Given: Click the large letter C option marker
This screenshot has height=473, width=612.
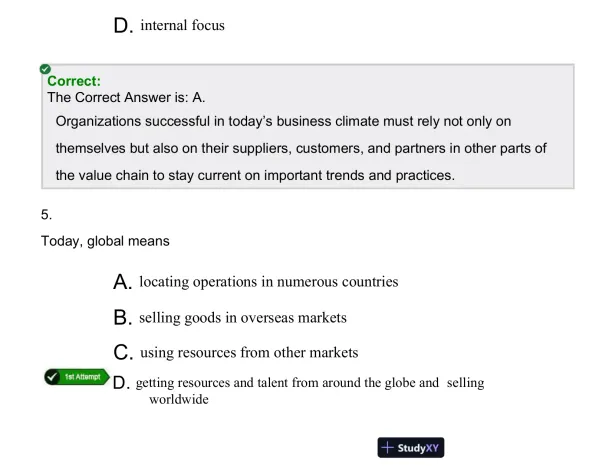Looking at the screenshot, I should click(x=124, y=354).
